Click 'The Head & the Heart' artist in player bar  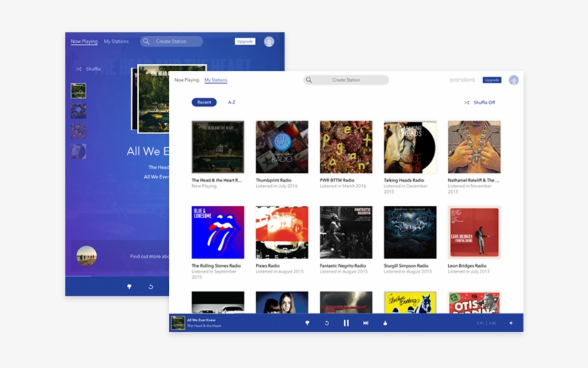204,326
